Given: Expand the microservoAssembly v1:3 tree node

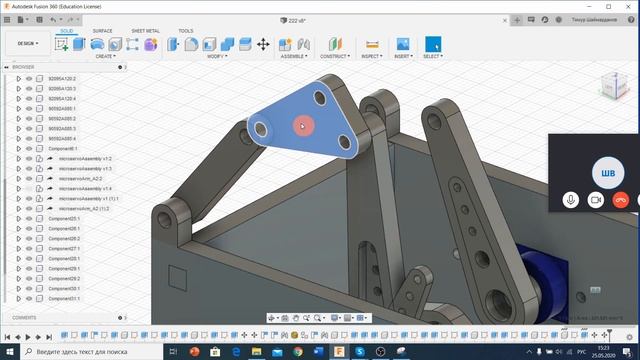Looking at the screenshot, I should pyautogui.click(x=18, y=169).
